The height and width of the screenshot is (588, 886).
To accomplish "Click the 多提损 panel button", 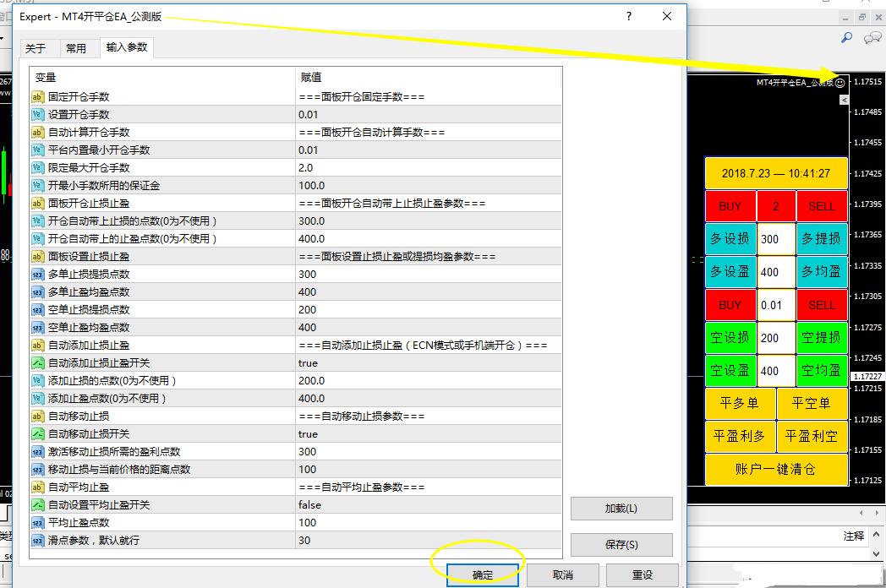I will 822,239.
